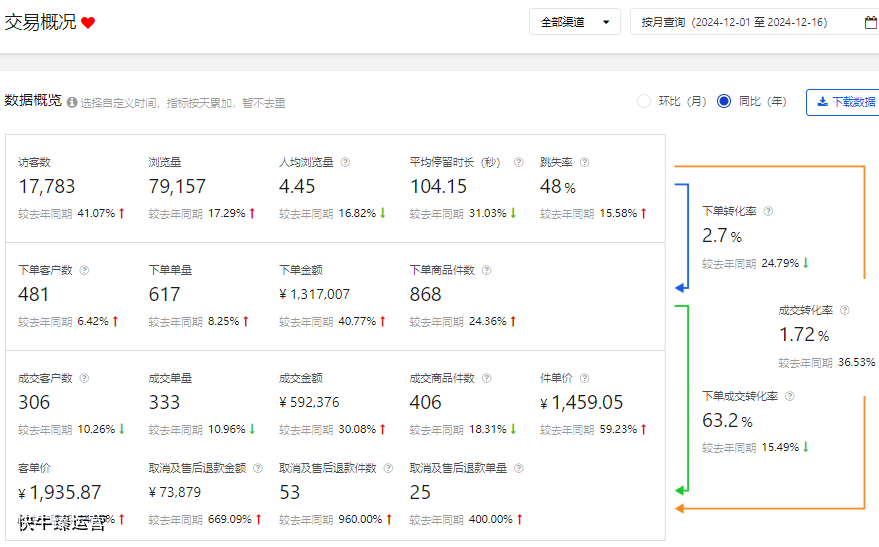Image resolution: width=879 pixels, height=547 pixels.
Task: Click help icon next to 下单成交转化率
Action: [x=790, y=396]
